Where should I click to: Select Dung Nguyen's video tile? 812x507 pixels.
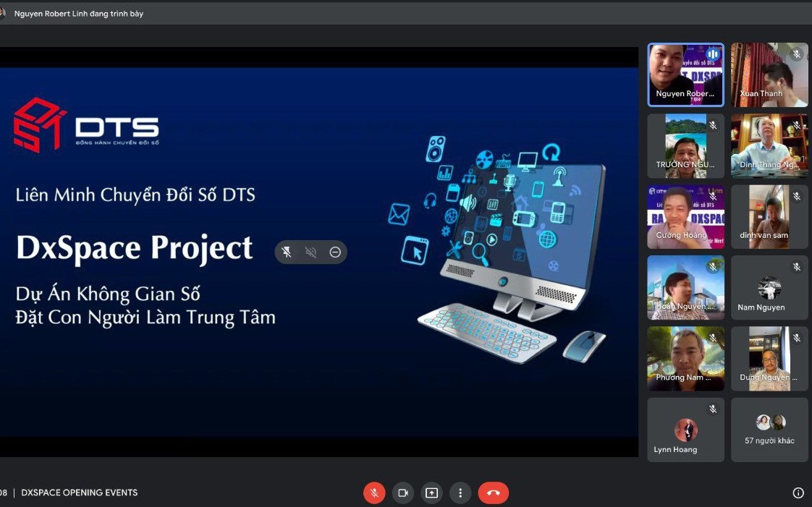coord(769,359)
